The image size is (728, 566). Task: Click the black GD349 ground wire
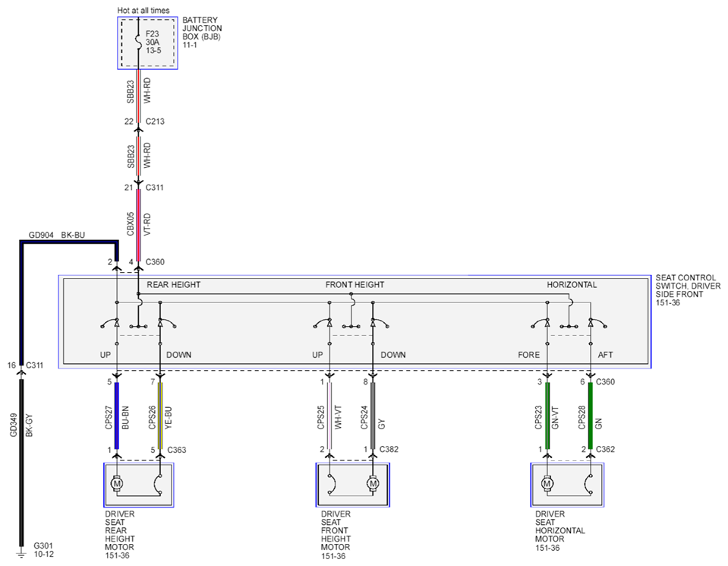(x=21, y=463)
